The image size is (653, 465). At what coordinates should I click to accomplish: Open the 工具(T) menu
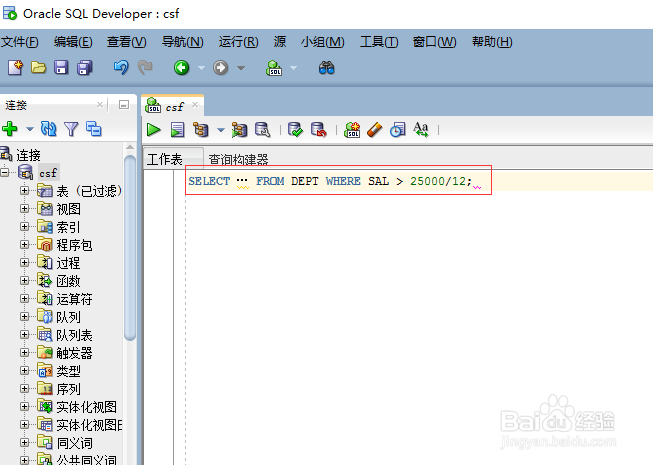pyautogui.click(x=379, y=42)
